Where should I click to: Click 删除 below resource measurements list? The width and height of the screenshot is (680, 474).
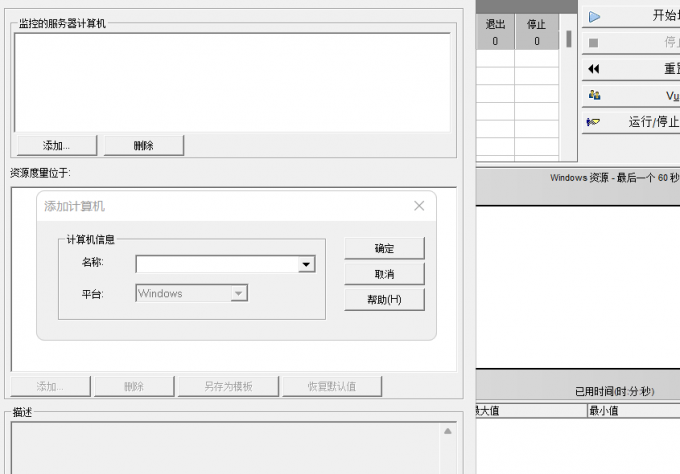point(134,386)
